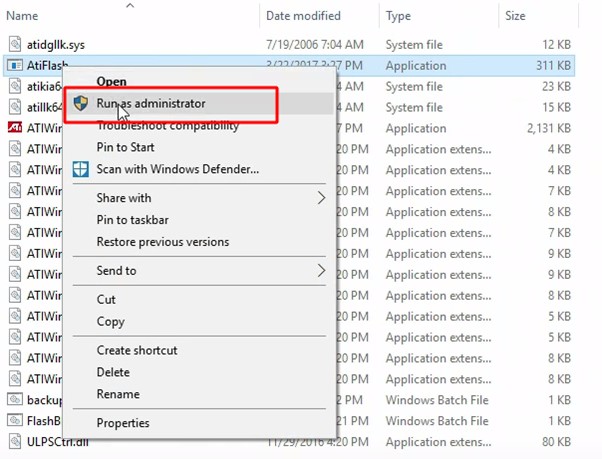Expand the Share with submenu arrow

pyautogui.click(x=321, y=198)
